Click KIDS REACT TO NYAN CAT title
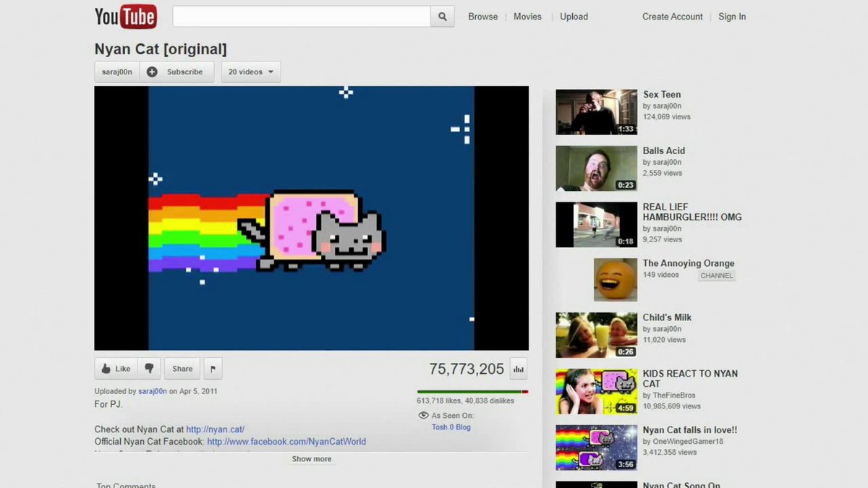 (x=690, y=379)
